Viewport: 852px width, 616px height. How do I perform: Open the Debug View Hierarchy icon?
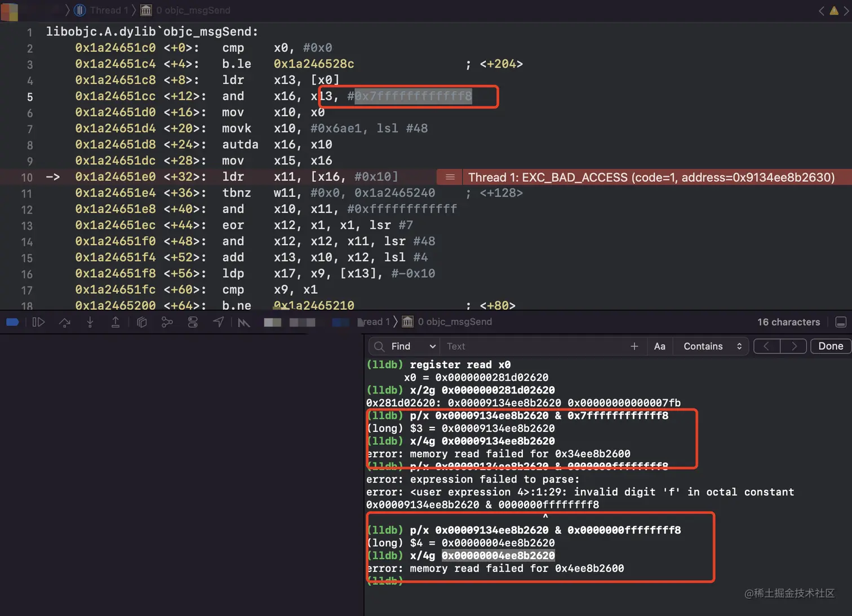[x=142, y=322]
